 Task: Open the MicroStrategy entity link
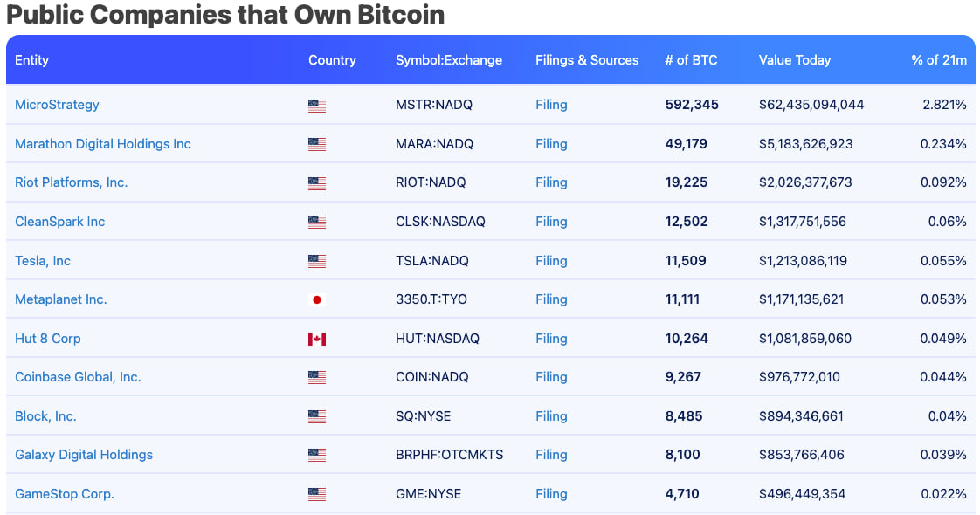[57, 105]
